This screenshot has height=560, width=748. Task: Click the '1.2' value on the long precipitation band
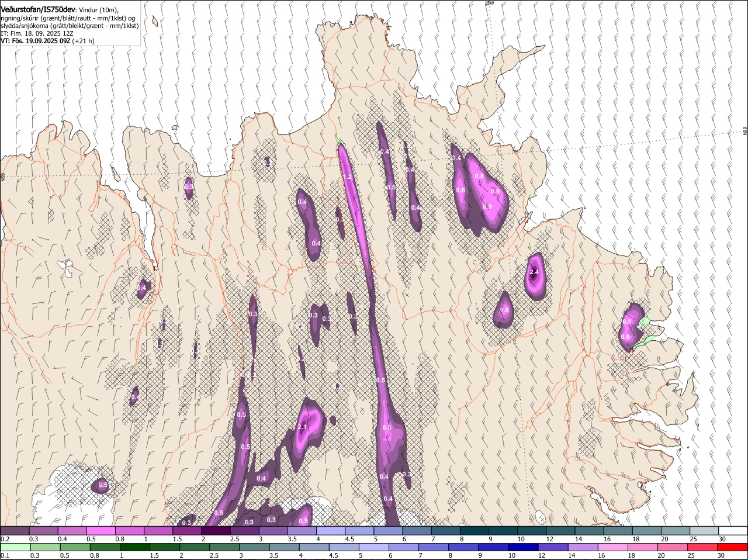[x=347, y=177]
